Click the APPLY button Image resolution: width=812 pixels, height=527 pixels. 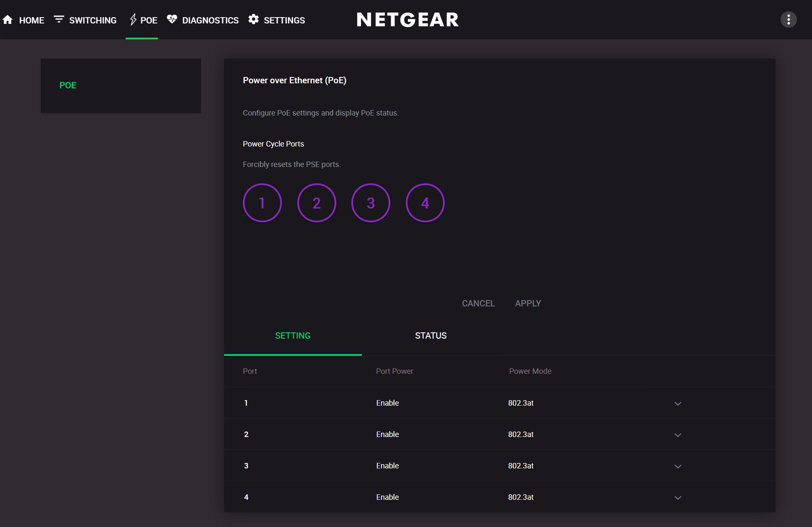click(528, 303)
